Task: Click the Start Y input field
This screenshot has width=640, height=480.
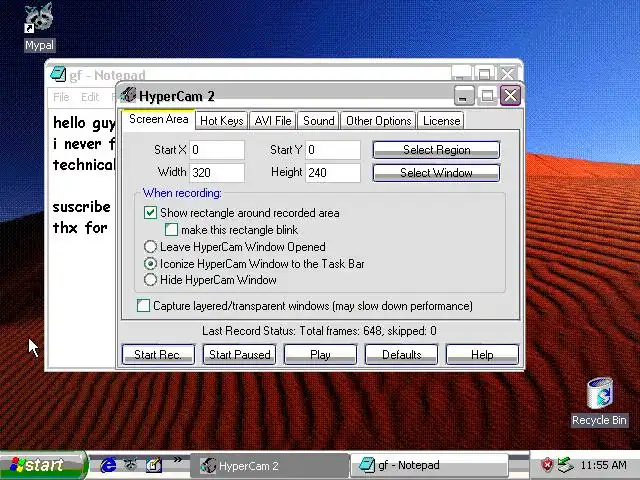Action: (x=333, y=150)
